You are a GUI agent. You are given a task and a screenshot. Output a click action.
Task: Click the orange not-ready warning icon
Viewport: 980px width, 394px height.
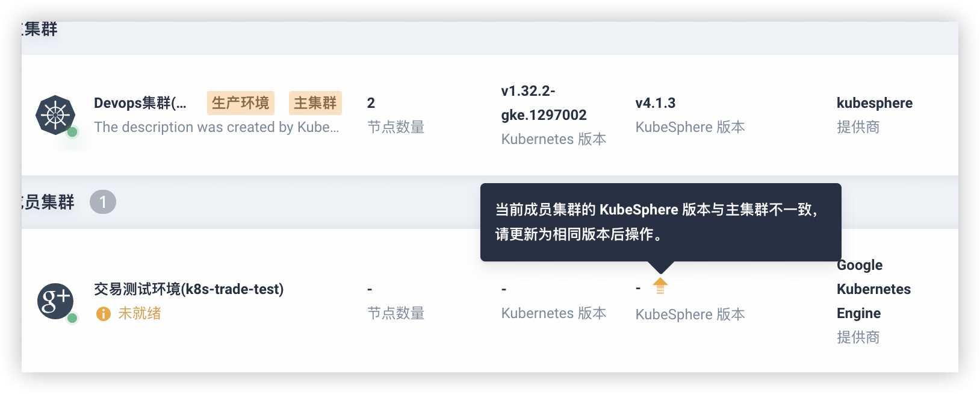pyautogui.click(x=104, y=314)
